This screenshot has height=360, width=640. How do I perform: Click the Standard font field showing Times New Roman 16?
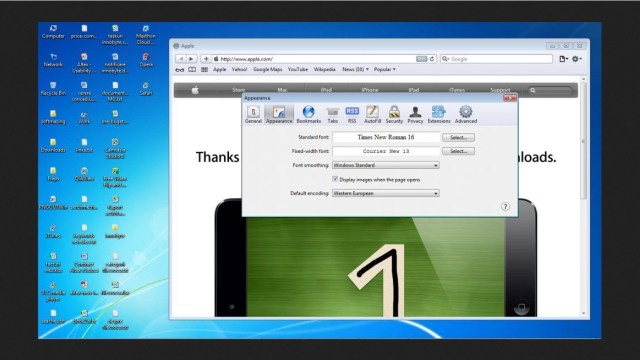coord(386,137)
